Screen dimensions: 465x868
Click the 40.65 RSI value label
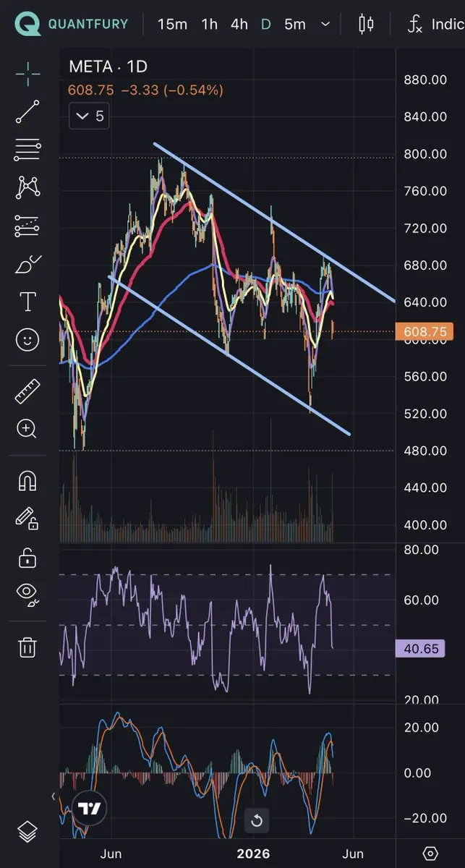[422, 649]
